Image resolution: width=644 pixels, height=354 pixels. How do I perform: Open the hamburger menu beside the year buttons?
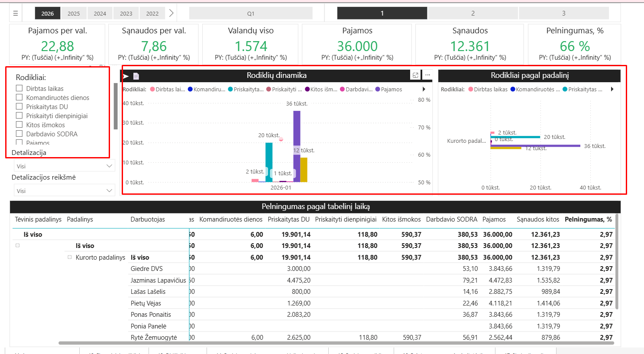[16, 13]
